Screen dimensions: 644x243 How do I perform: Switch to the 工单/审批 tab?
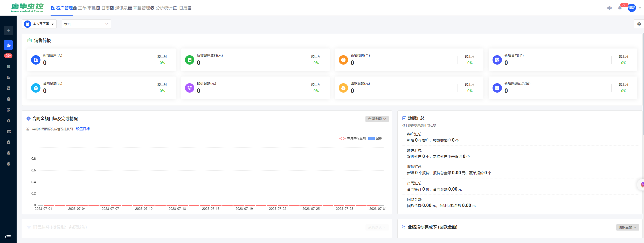click(85, 8)
